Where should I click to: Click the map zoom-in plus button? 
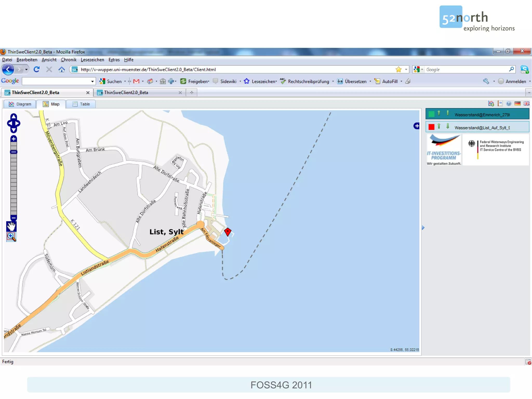pos(14,139)
